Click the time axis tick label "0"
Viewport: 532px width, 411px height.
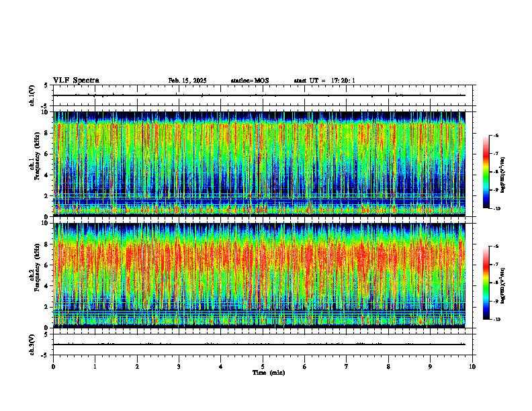[53, 367]
